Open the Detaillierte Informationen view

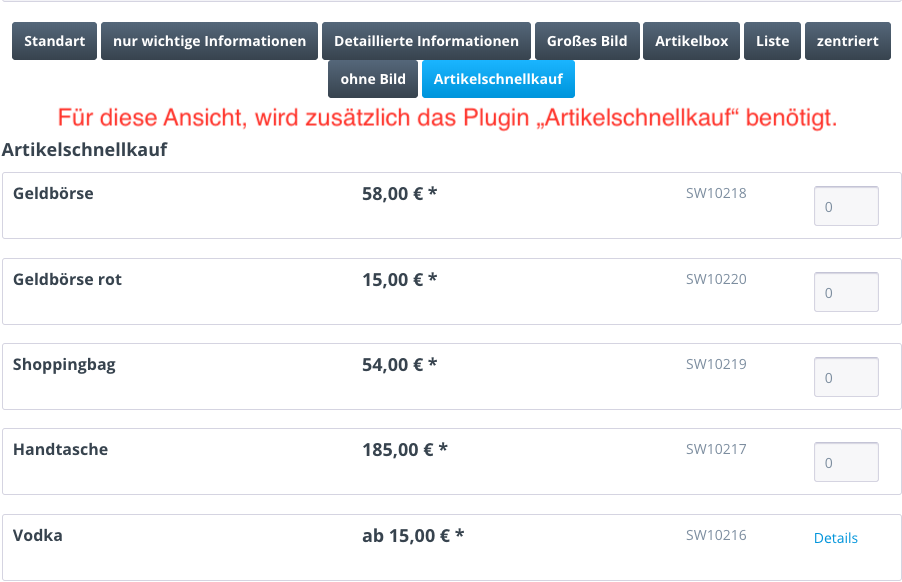426,41
